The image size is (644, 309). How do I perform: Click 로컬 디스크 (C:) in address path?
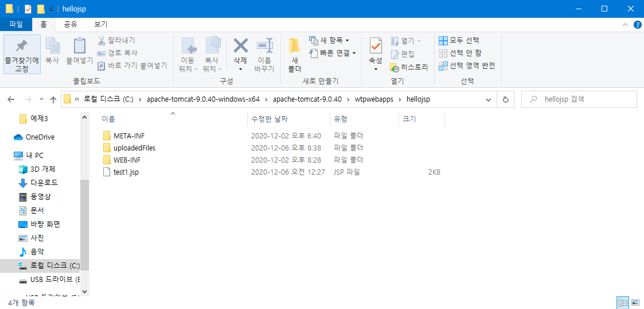pos(109,99)
